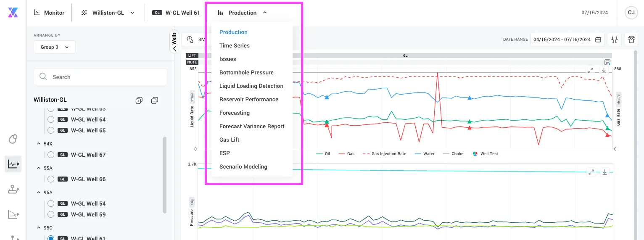Click the GL badge in the top header

coord(157,13)
